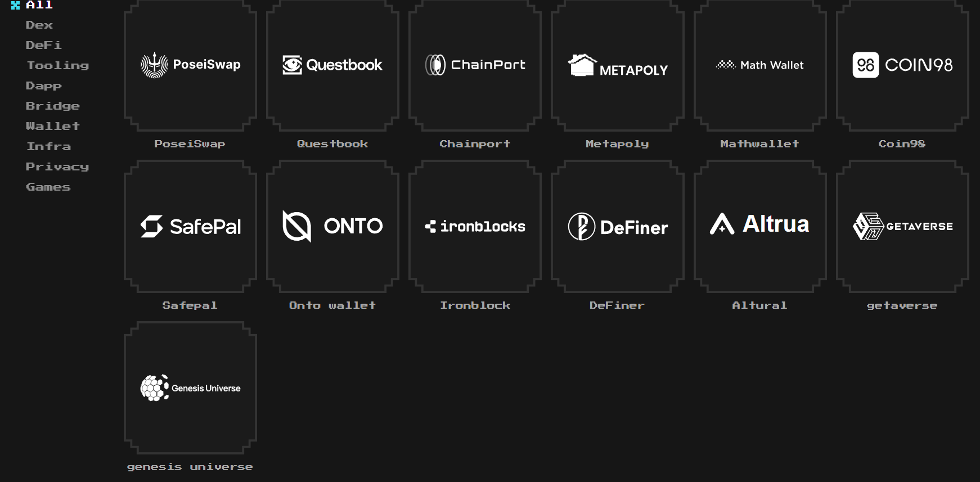
Task: Filter projects by Games
Action: pos(48,187)
